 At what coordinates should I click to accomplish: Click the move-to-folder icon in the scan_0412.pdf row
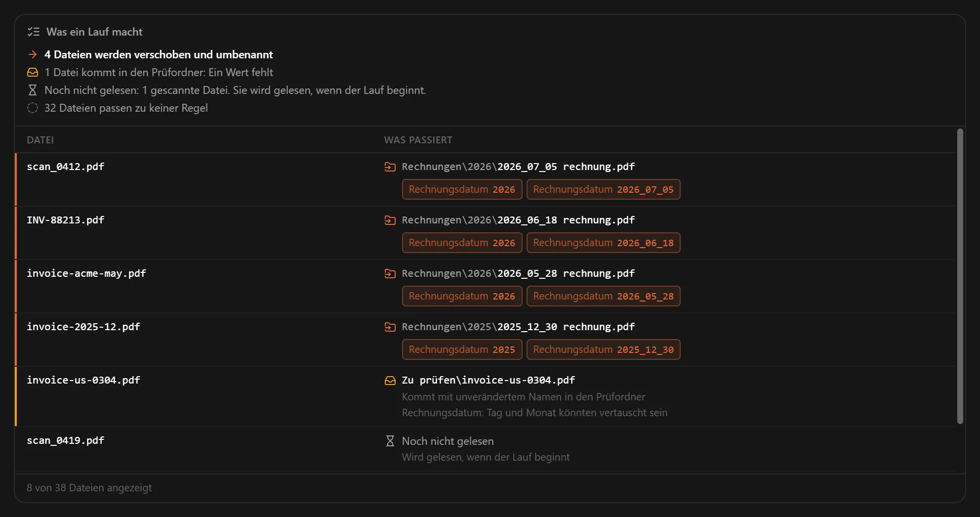tap(390, 167)
